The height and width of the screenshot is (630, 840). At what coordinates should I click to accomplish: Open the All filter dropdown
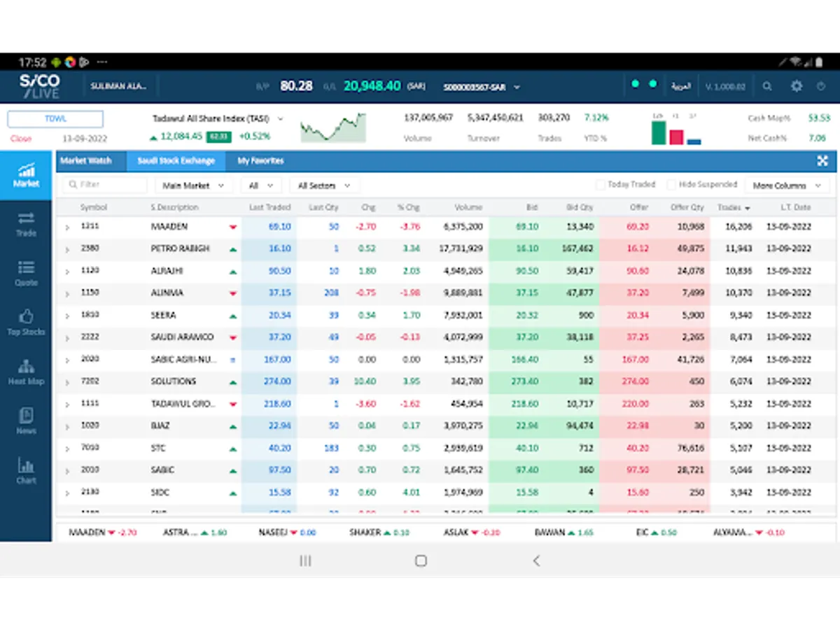pyautogui.click(x=261, y=185)
